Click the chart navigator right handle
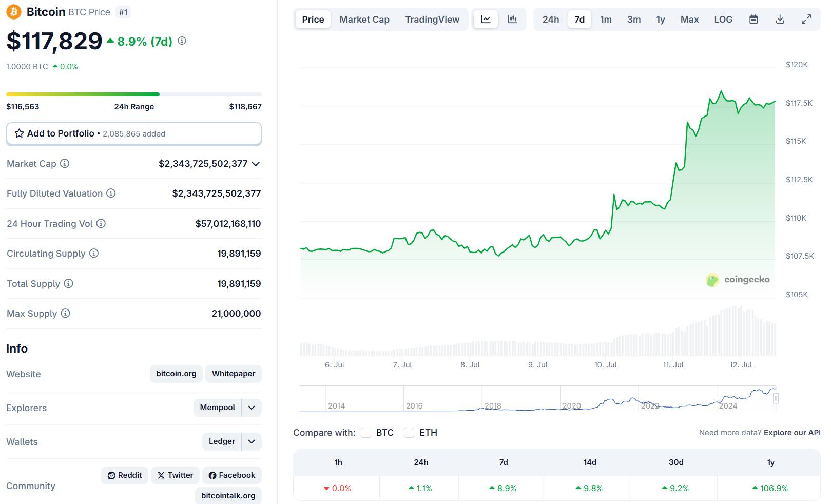The width and height of the screenshot is (831, 504). 776,398
